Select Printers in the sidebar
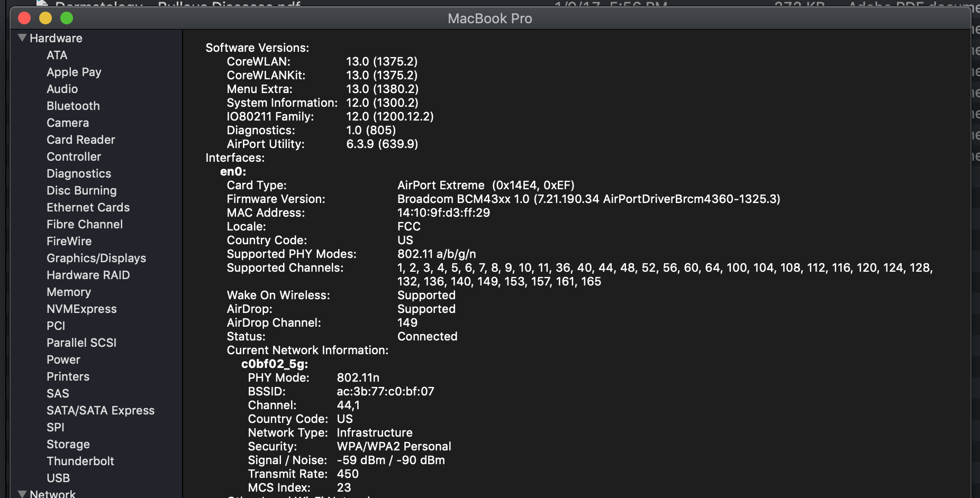The height and width of the screenshot is (498, 980). [68, 376]
